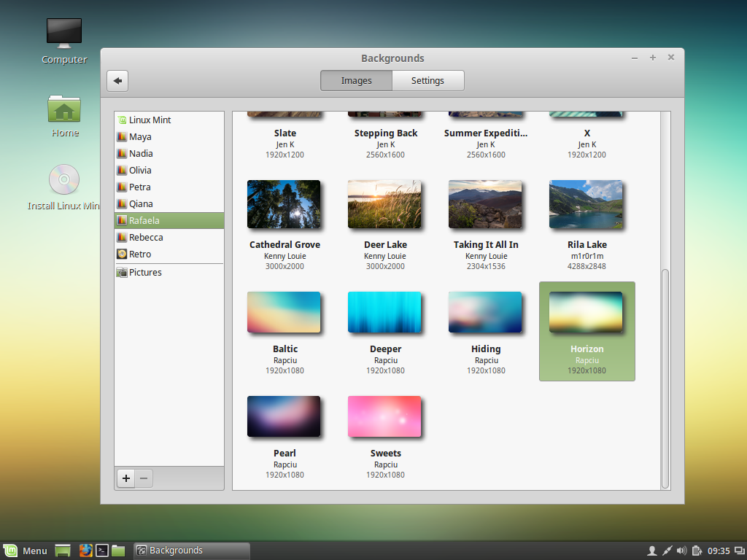
Task: Open the Mint Menu button
Action: [x=26, y=551]
